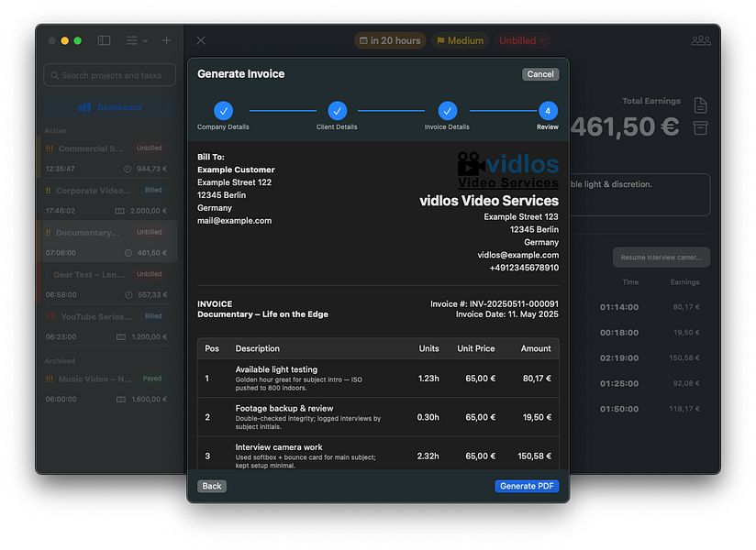Click invoice number INV-20250511-000091
Image resolution: width=756 pixels, height=550 pixels.
[514, 304]
